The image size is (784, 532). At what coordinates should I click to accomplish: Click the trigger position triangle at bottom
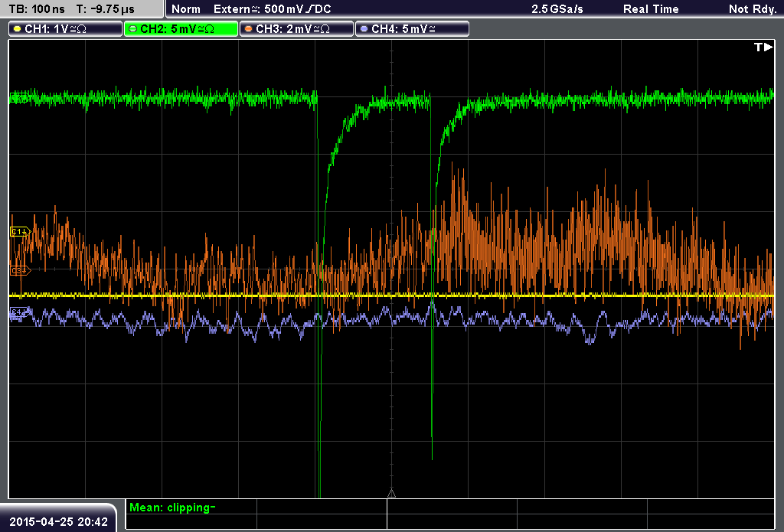tap(391, 494)
